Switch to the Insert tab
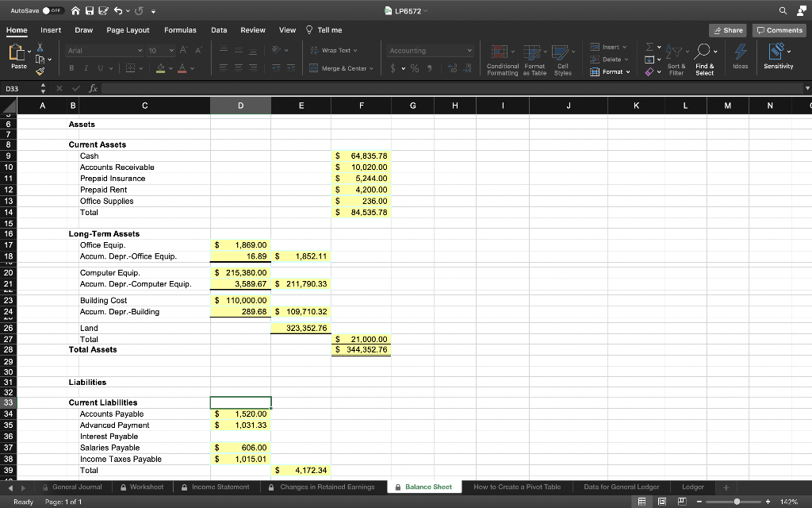Viewport: 812px width, 508px height. [51, 30]
